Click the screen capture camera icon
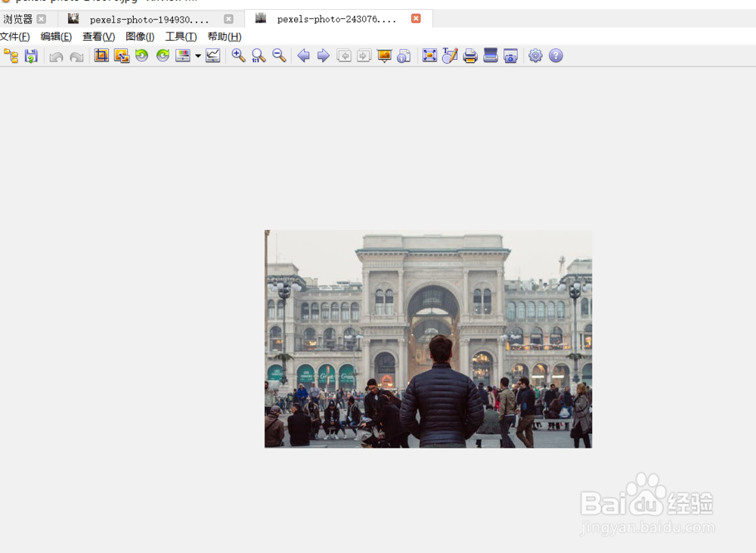The width and height of the screenshot is (756, 553). [510, 56]
